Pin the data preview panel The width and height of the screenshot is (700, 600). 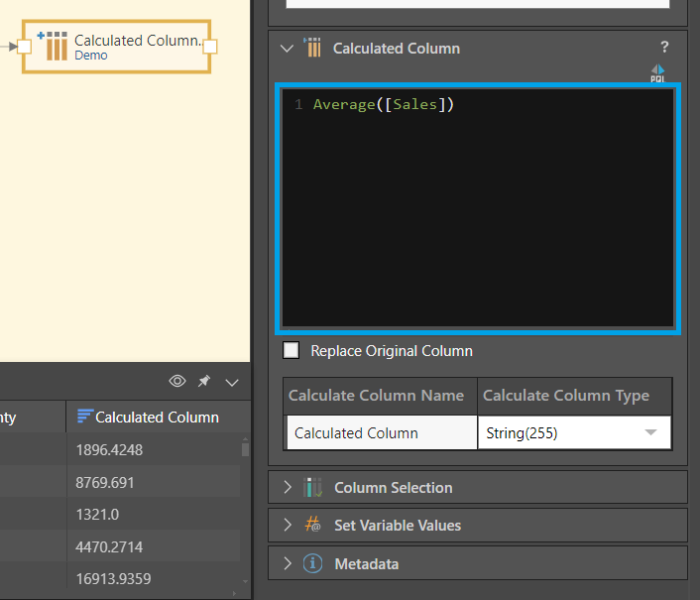(204, 381)
